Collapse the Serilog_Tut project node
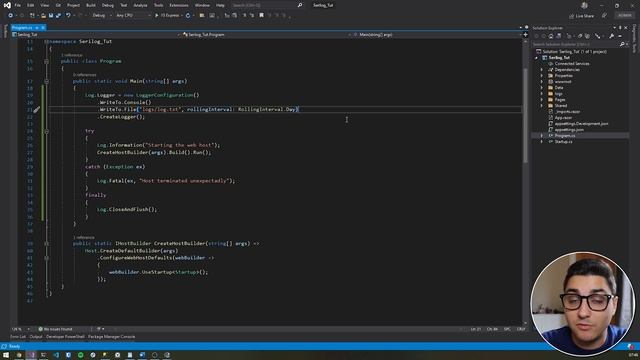 (x=537, y=58)
